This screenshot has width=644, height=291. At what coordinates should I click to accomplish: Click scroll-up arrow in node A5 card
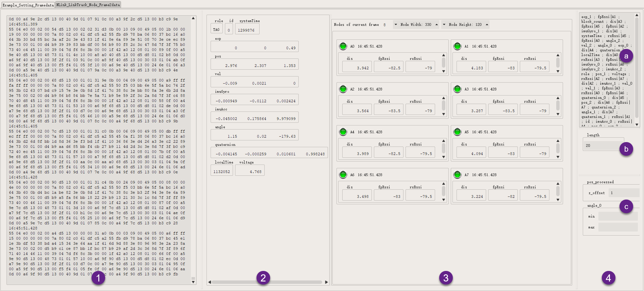(558, 141)
